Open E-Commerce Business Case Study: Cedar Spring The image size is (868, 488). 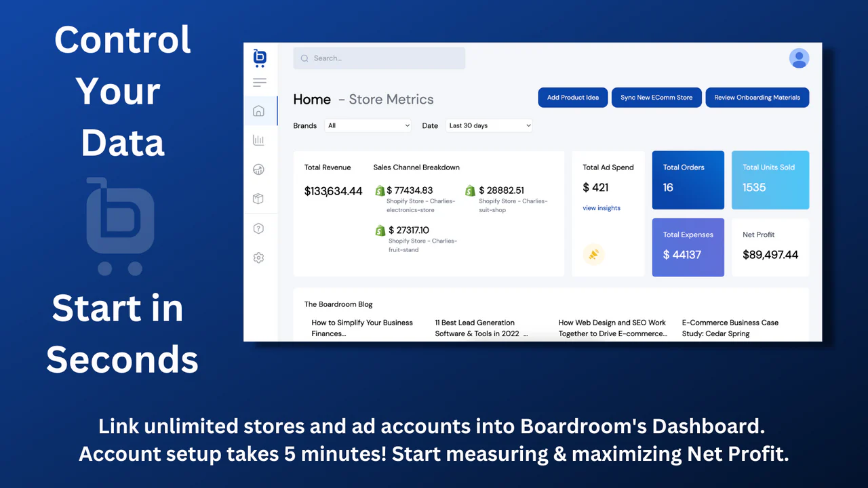pos(730,328)
